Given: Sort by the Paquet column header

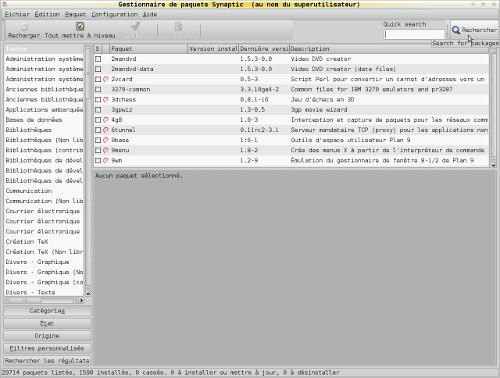Looking at the screenshot, I should tap(148, 49).
